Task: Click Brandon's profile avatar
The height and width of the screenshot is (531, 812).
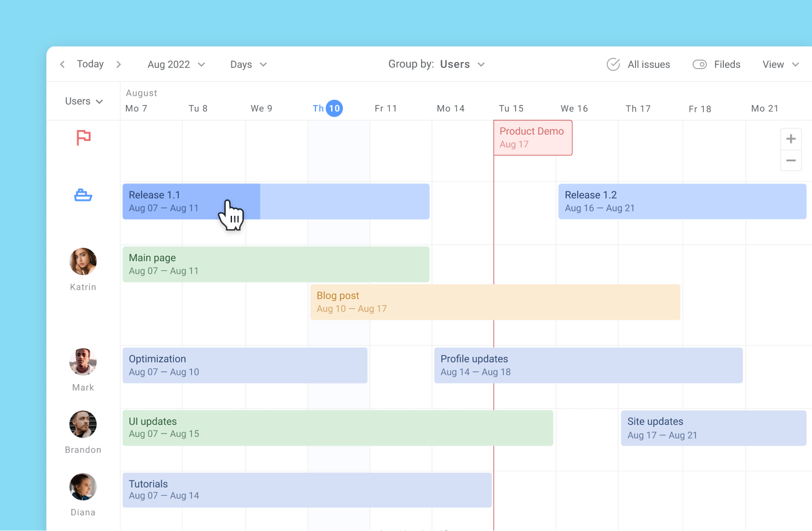Action: coord(83,424)
